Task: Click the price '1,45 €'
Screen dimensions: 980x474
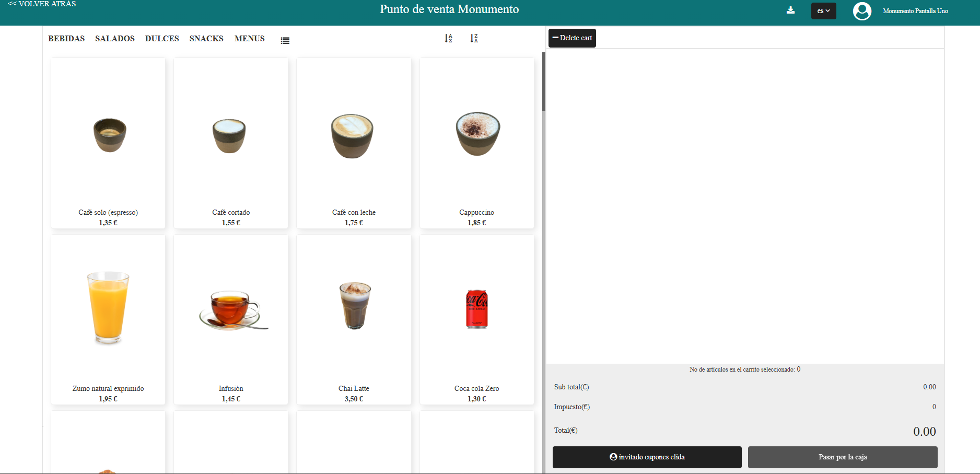Action: coord(231,399)
